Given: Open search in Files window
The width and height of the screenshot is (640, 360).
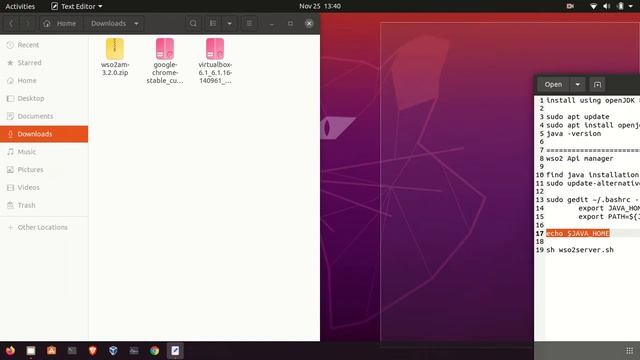Looking at the screenshot, I should (193, 24).
